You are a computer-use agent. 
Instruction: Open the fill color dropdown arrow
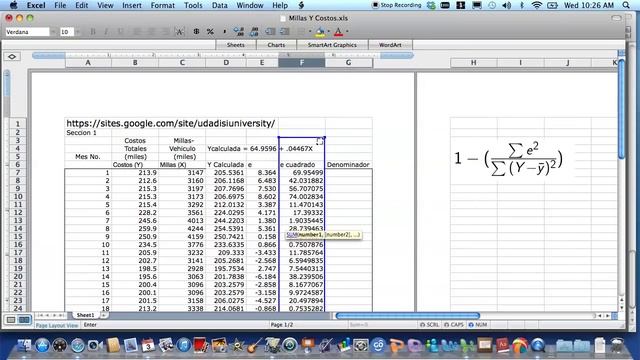coord(329,31)
